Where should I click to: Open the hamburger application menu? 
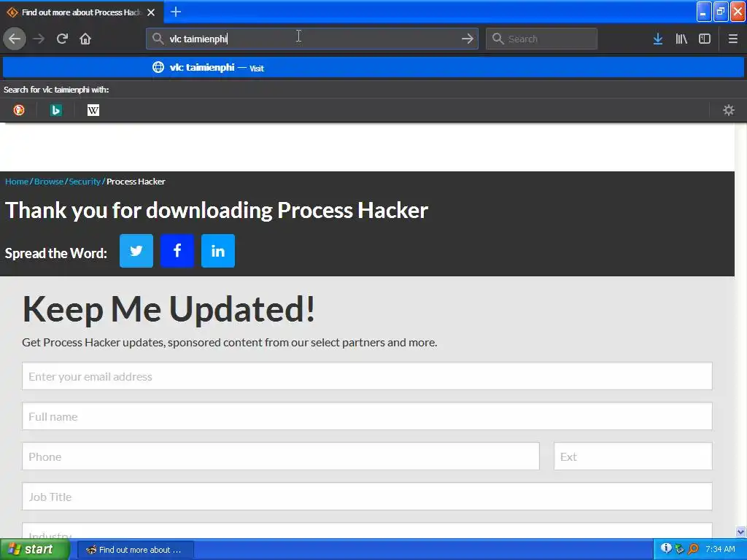(x=732, y=39)
